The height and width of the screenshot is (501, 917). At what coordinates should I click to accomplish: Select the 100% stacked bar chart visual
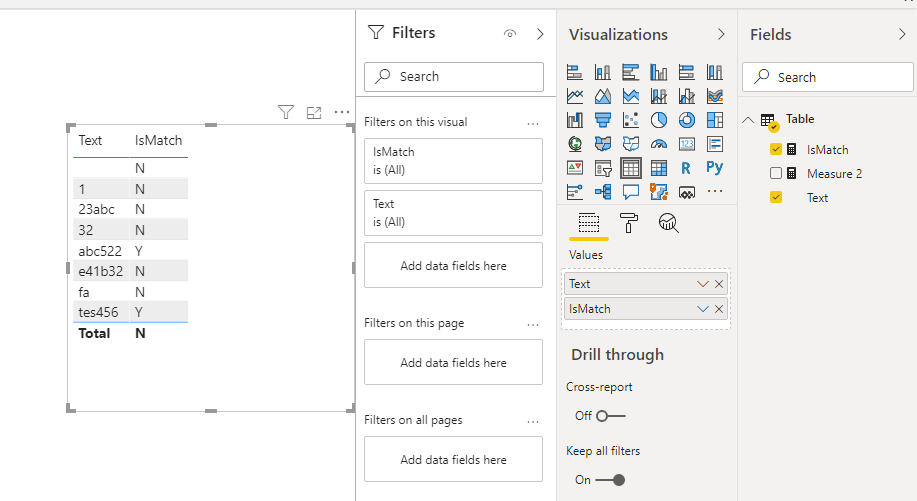tap(687, 72)
